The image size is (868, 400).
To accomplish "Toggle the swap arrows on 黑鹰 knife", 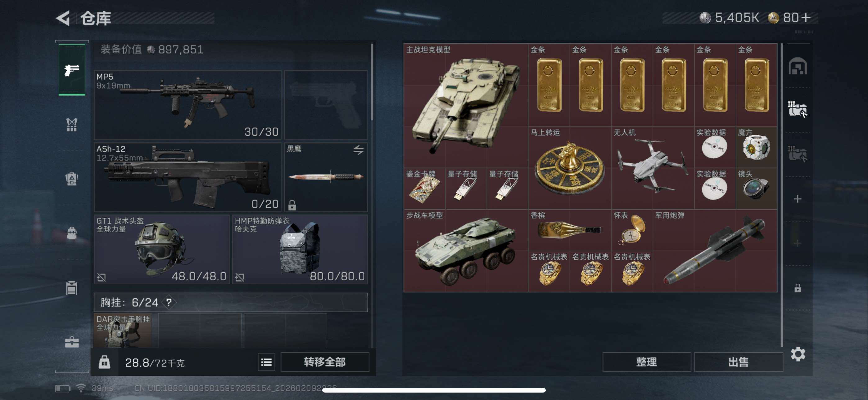I will 358,150.
